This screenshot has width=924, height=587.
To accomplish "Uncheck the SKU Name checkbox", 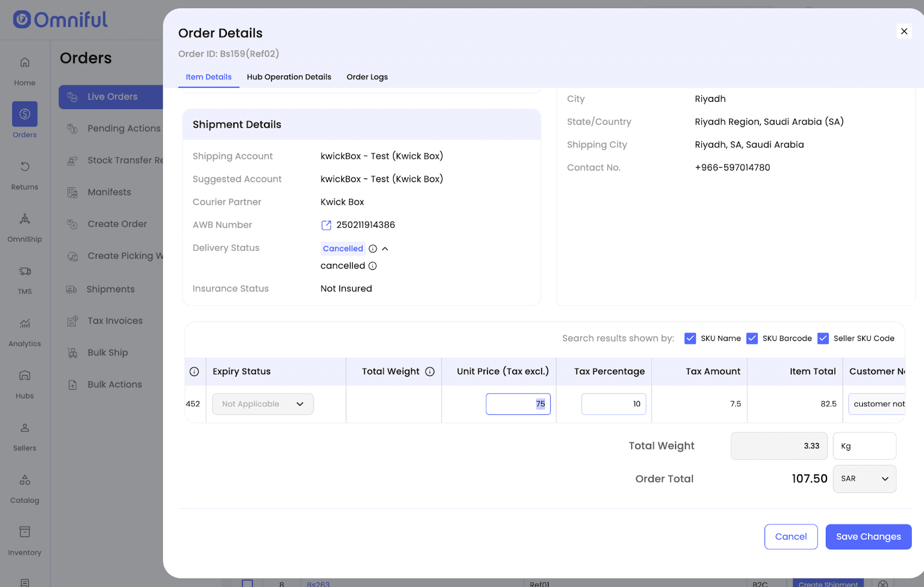I will click(x=690, y=339).
